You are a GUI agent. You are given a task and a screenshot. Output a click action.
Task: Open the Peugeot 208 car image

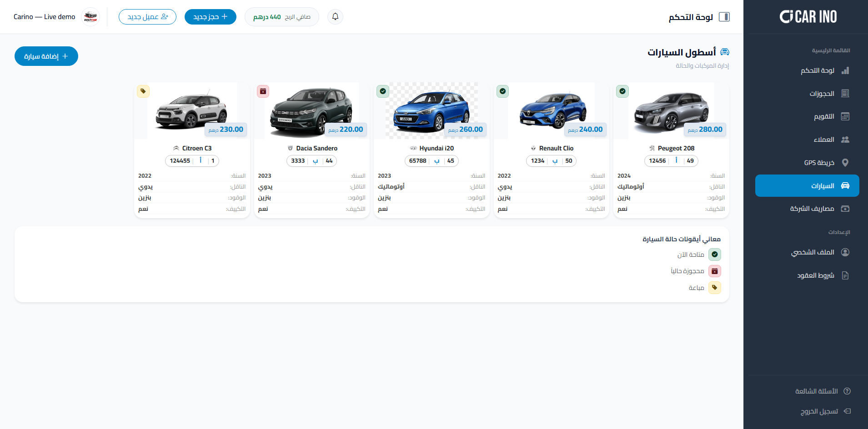[x=671, y=110]
